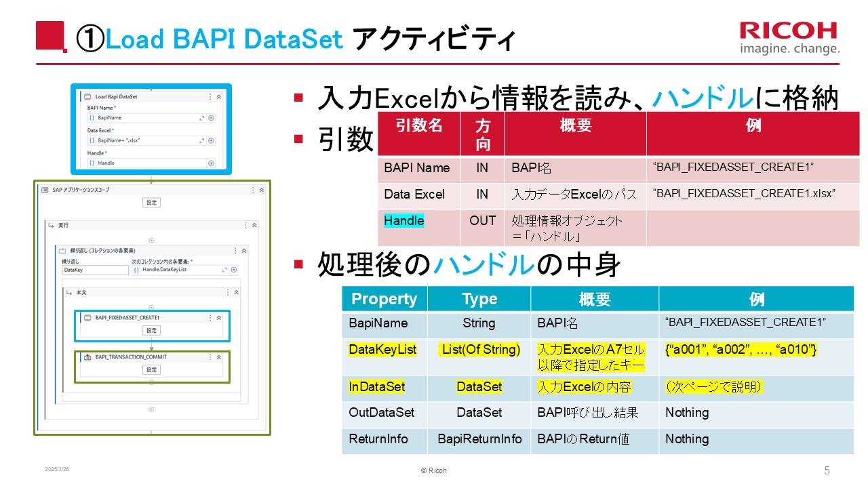Click 設定 button in SAP アプリケーションスコープ
868x488 pixels.
click(x=151, y=203)
